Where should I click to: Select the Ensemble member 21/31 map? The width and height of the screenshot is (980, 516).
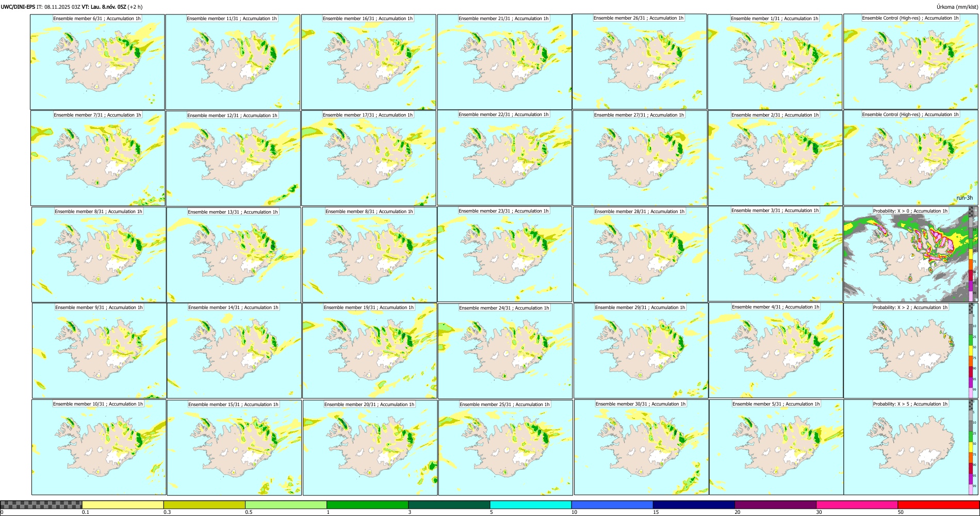[504, 62]
